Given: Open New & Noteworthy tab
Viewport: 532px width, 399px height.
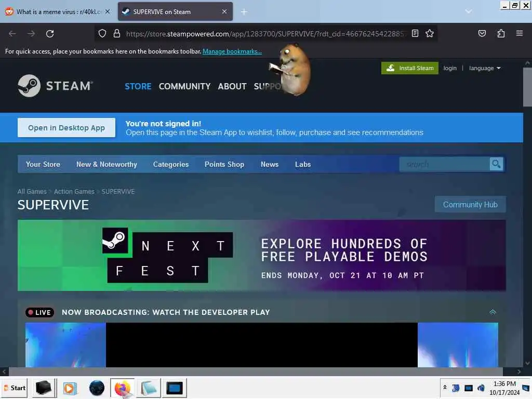Looking at the screenshot, I should coord(107,164).
